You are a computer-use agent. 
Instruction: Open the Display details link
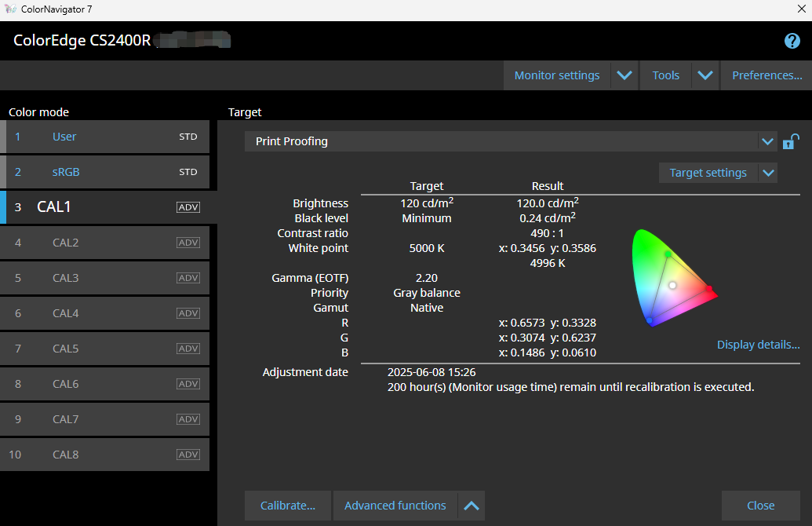coord(758,345)
